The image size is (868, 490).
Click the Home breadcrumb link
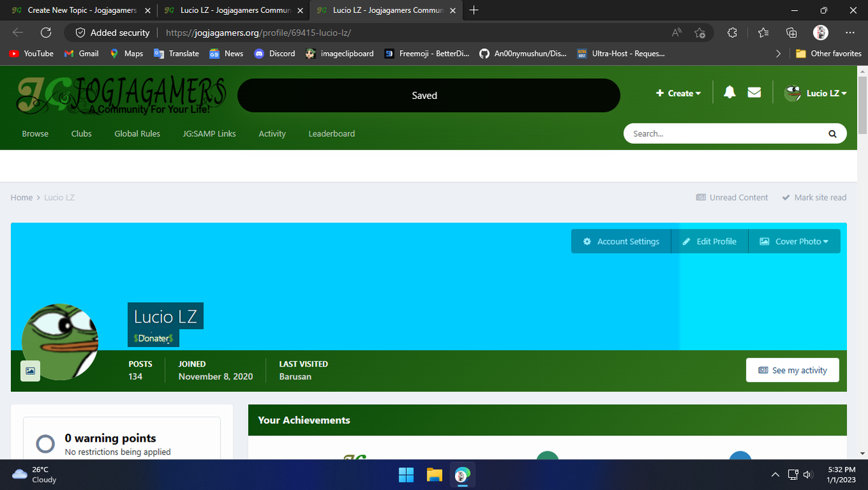(22, 197)
